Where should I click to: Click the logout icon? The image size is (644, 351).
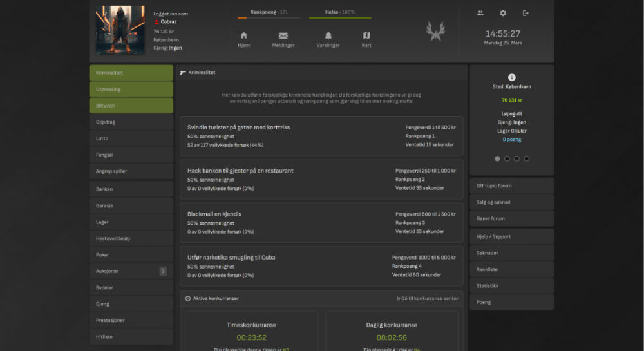click(526, 13)
